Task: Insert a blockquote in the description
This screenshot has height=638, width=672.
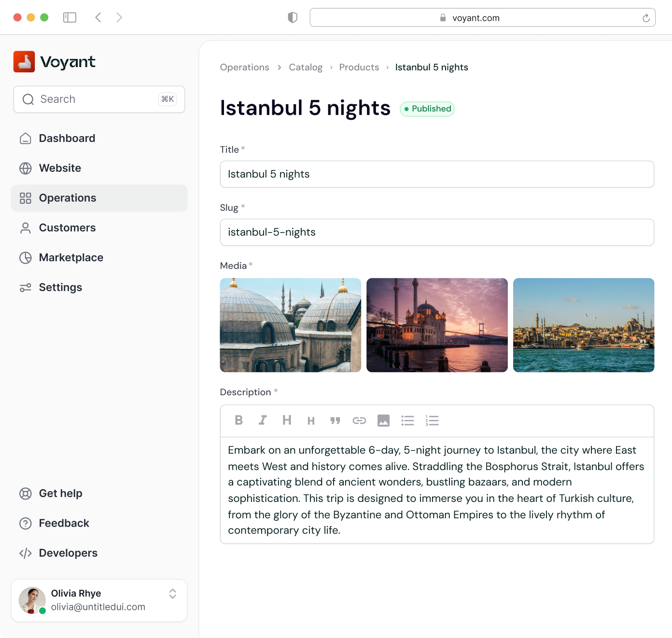Action: pos(335,420)
